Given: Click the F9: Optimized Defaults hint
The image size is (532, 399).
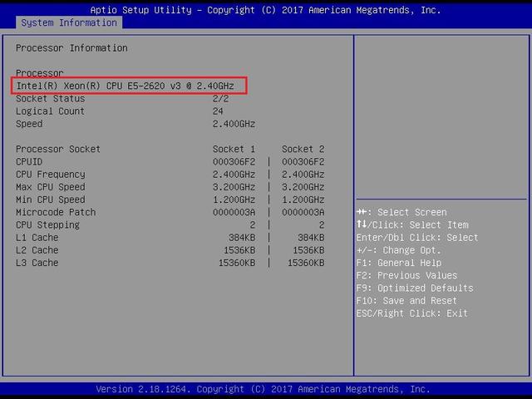Looking at the screenshot, I should point(415,288).
